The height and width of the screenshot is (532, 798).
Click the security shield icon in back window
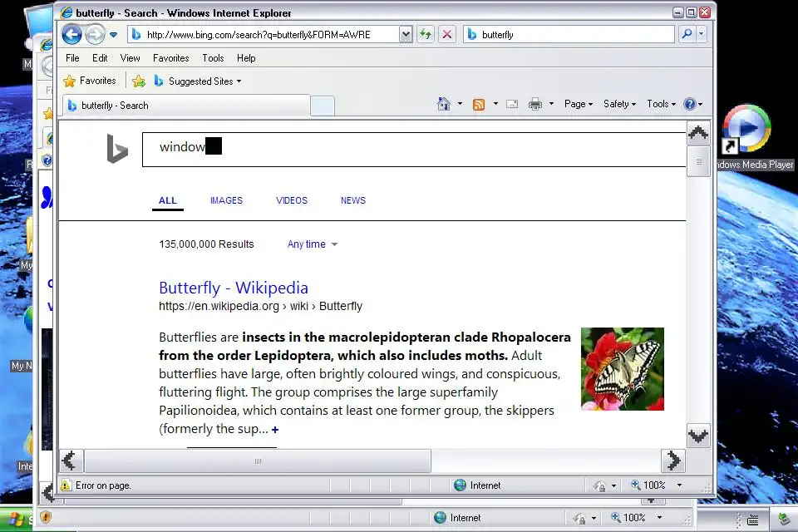tap(46, 518)
